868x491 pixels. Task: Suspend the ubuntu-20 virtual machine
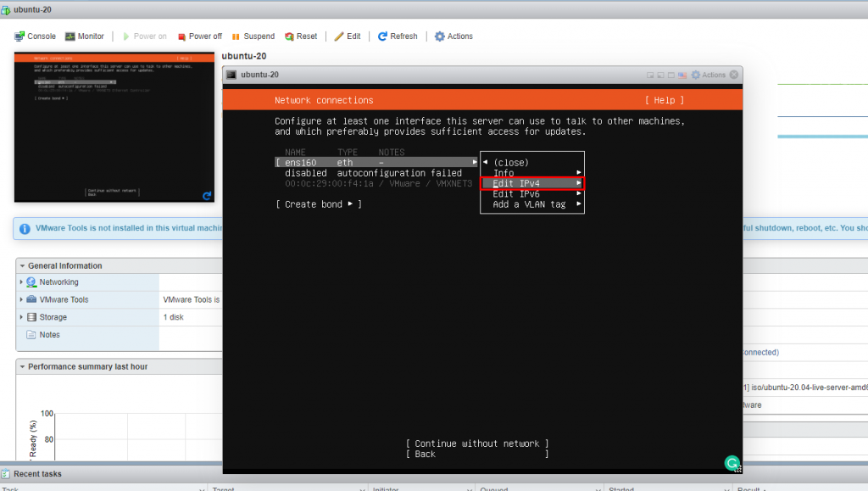253,36
